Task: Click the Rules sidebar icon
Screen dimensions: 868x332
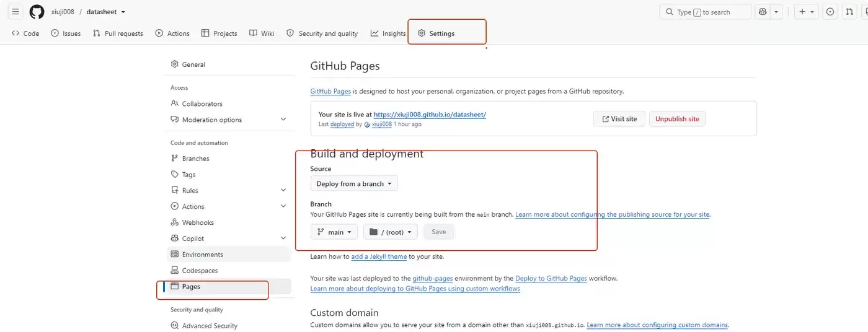Action: tap(175, 190)
